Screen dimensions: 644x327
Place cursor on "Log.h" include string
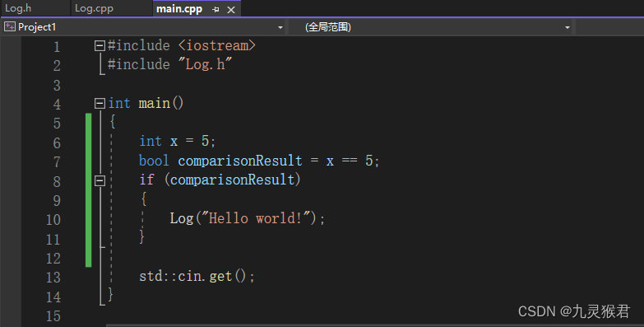coord(206,64)
